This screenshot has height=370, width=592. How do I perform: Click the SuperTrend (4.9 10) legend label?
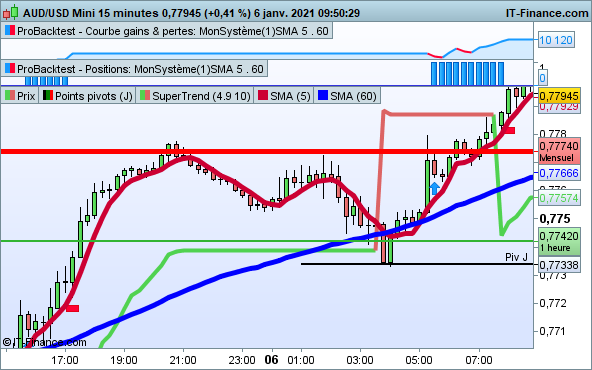coord(195,96)
